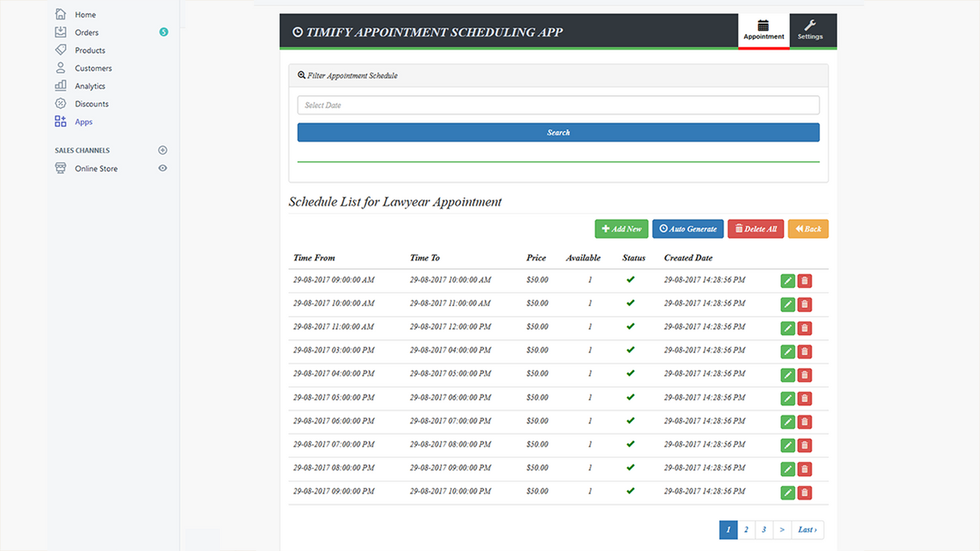980x551 pixels.
Task: Click the Auto Generate button
Action: 688,229
